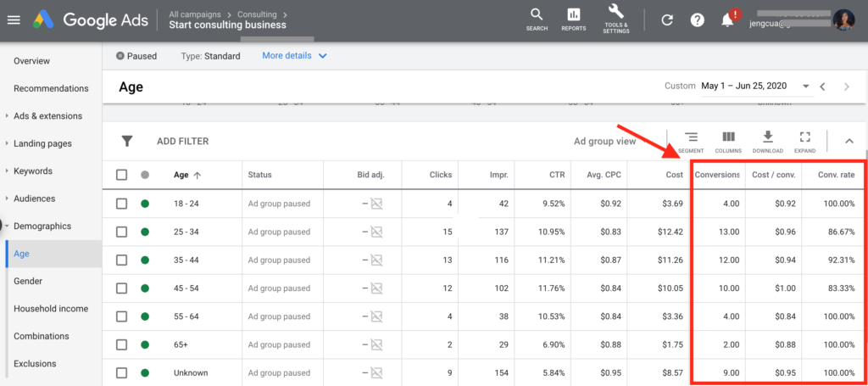
Task: Sort by Conversions column header
Action: 717,175
